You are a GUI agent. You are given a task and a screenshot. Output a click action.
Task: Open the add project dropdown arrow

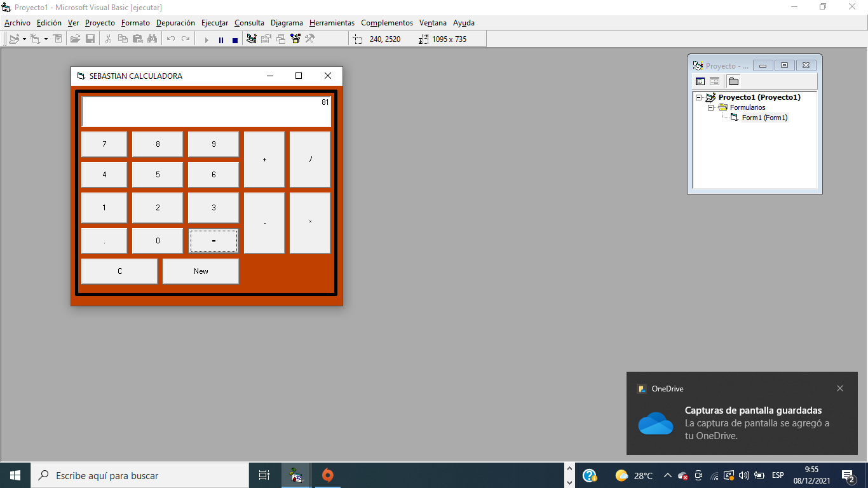(24, 39)
